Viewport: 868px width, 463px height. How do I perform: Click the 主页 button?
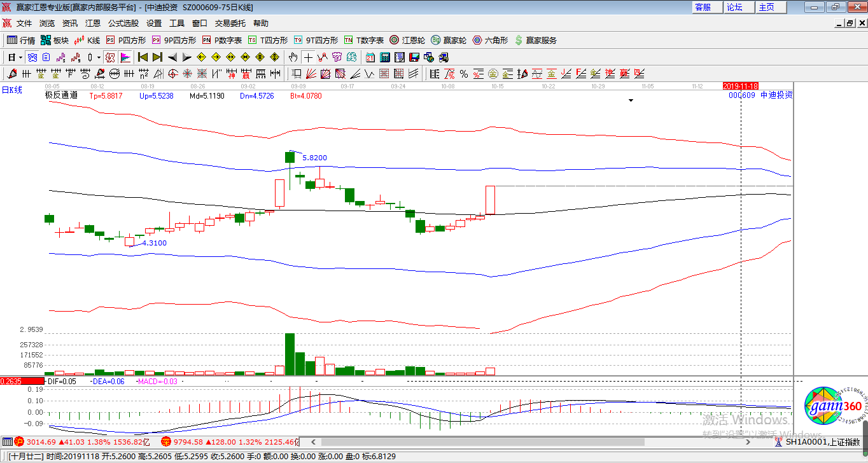(x=771, y=7)
